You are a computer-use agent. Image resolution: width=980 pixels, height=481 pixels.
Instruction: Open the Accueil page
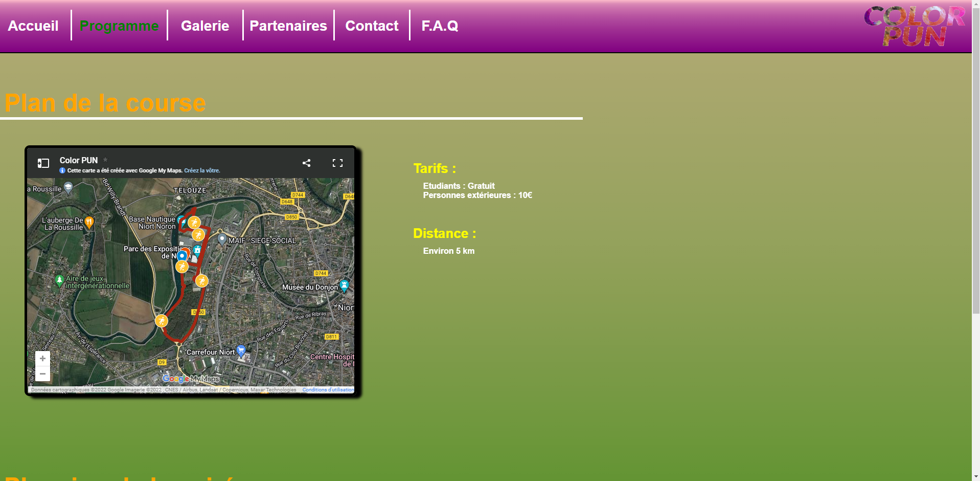[x=33, y=26]
